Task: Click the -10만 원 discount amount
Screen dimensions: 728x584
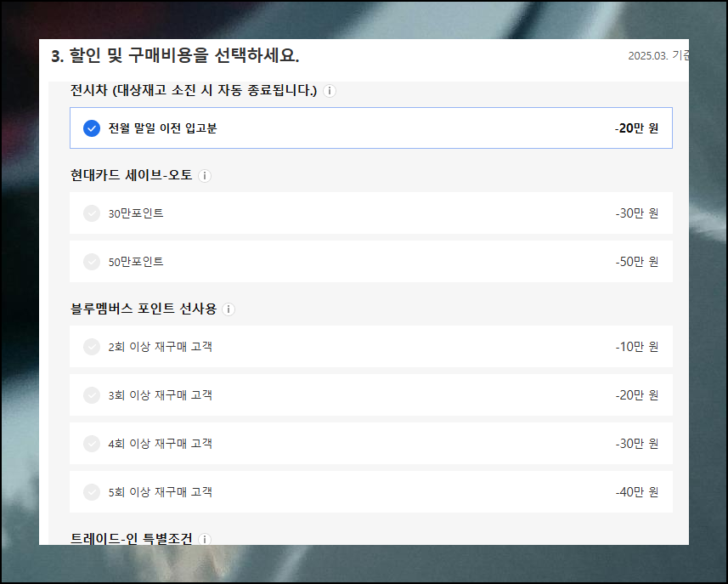Action: tap(636, 347)
